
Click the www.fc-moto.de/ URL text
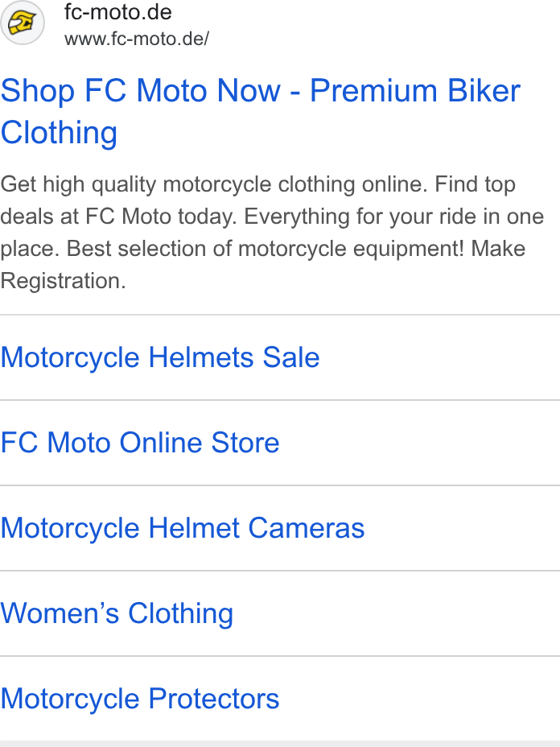pyautogui.click(x=137, y=39)
